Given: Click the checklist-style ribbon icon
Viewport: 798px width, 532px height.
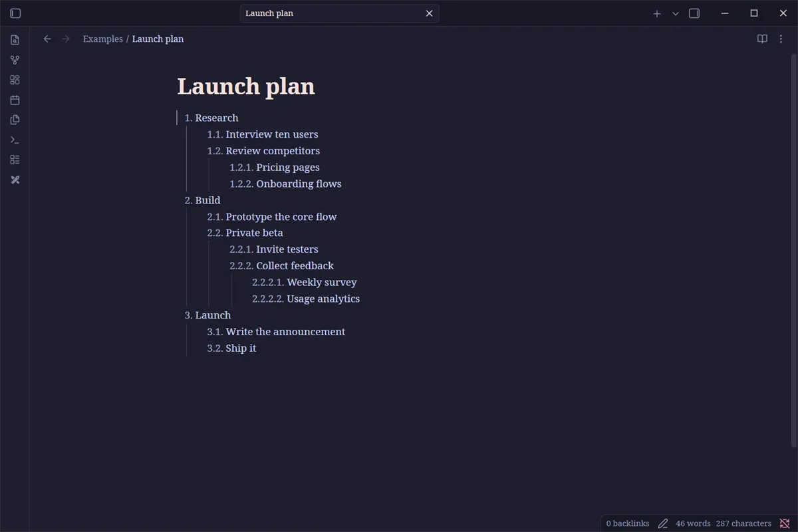Looking at the screenshot, I should 15,160.
